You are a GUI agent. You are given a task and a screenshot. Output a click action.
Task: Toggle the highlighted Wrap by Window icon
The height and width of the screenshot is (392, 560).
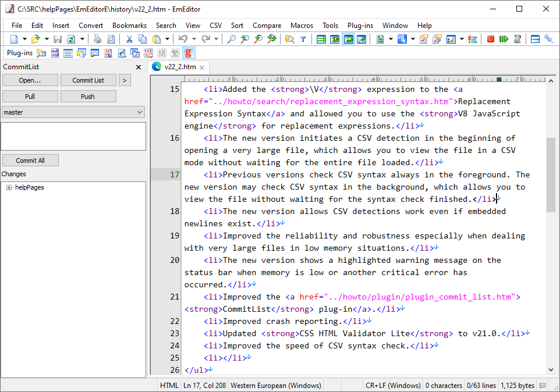348,39
